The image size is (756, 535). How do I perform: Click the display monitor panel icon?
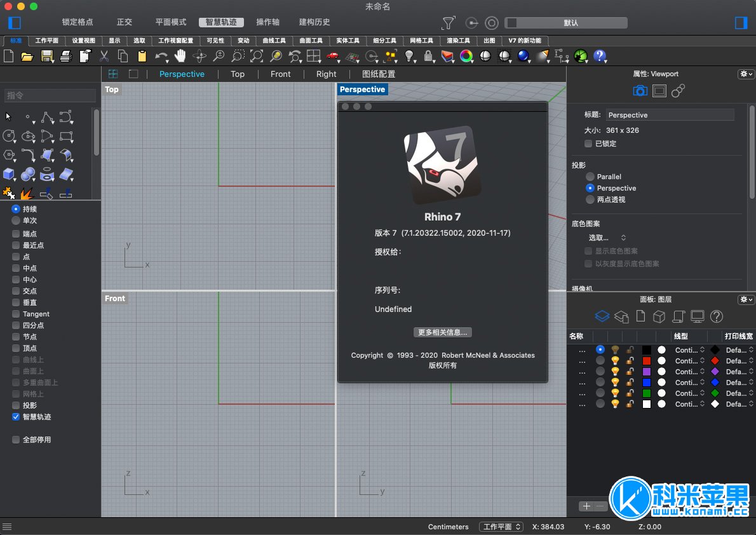coord(697,316)
